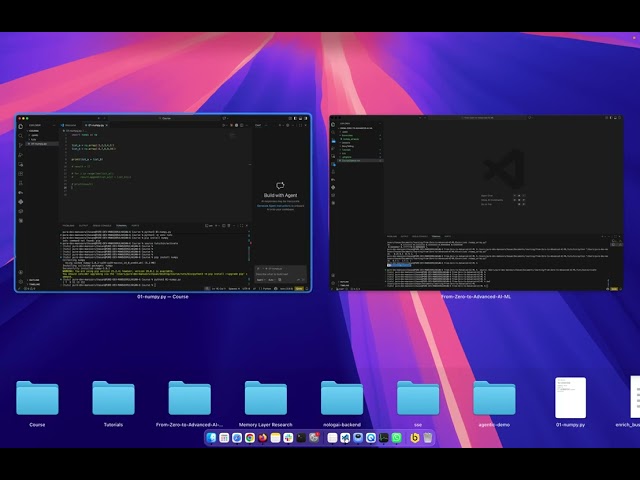640x480 pixels.
Task: Switch to 01-numpy.py editor tab
Action: tap(94, 125)
